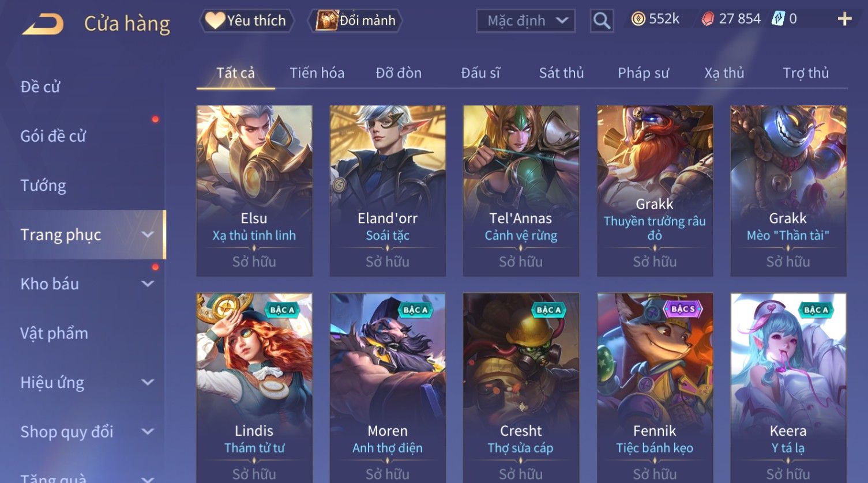Go to Tướng in the sidebar
The image size is (868, 483).
[43, 186]
